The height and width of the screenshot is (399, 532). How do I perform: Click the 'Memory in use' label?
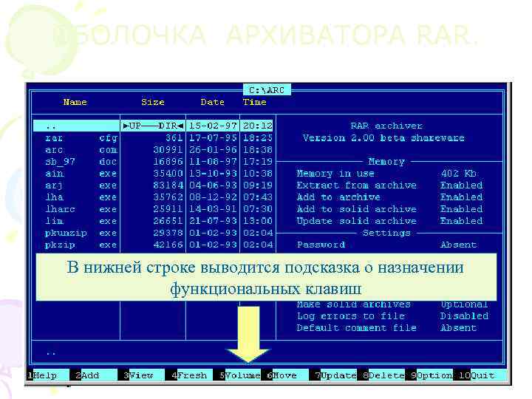pyautogui.click(x=335, y=174)
